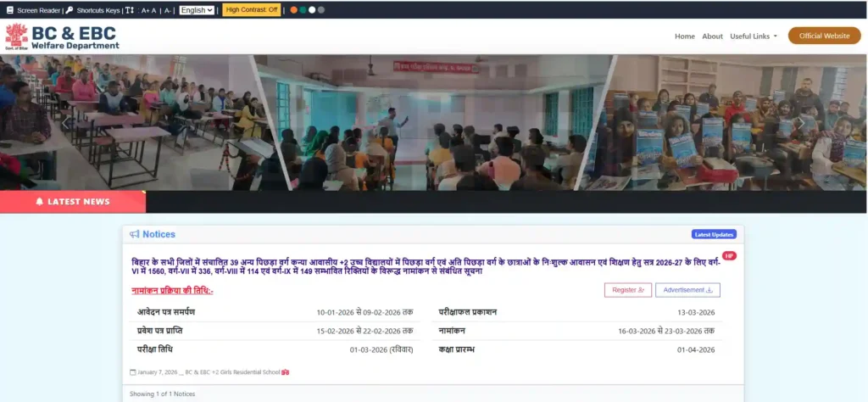Click the date range starting 16-03-2026
This screenshot has height=402, width=868.
(666, 331)
